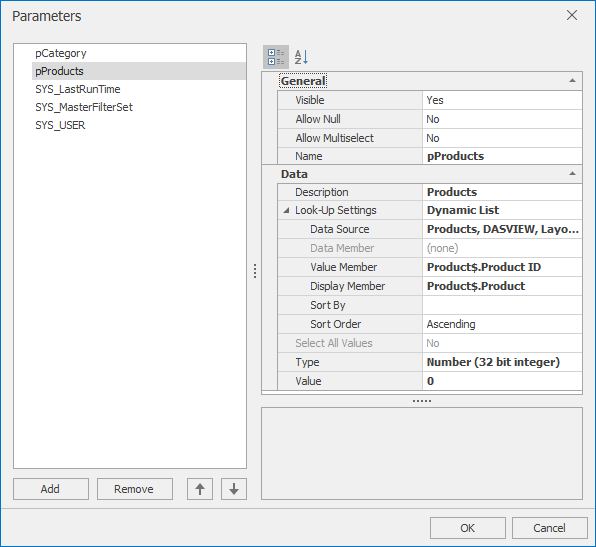Click the Remove button
Viewport: 596px width, 547px height.
coord(135,489)
